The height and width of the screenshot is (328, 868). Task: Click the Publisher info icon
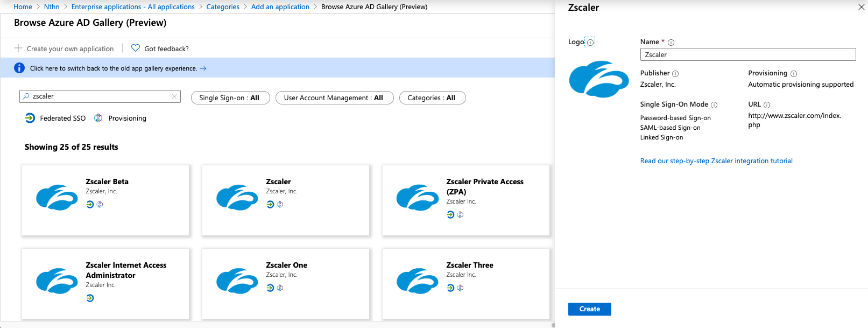tap(675, 74)
